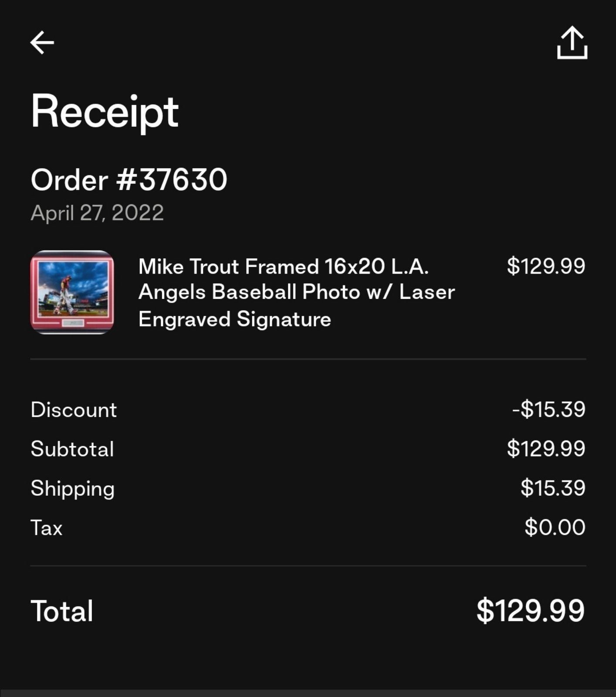Select the Tax row label
Screen dimensions: 616x697
click(47, 528)
